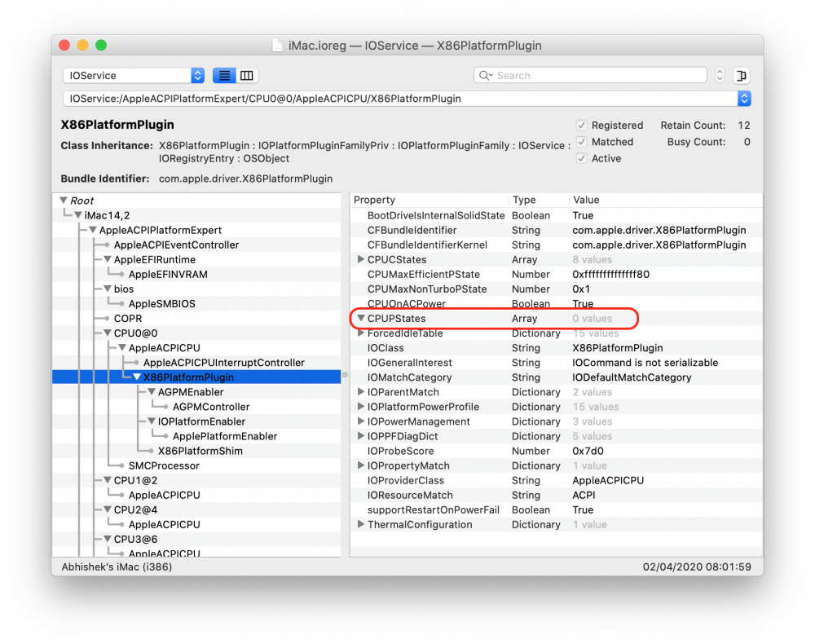Expand the IOPPFDiagDict dictionary
Screen dimensions: 815x644
[361, 436]
